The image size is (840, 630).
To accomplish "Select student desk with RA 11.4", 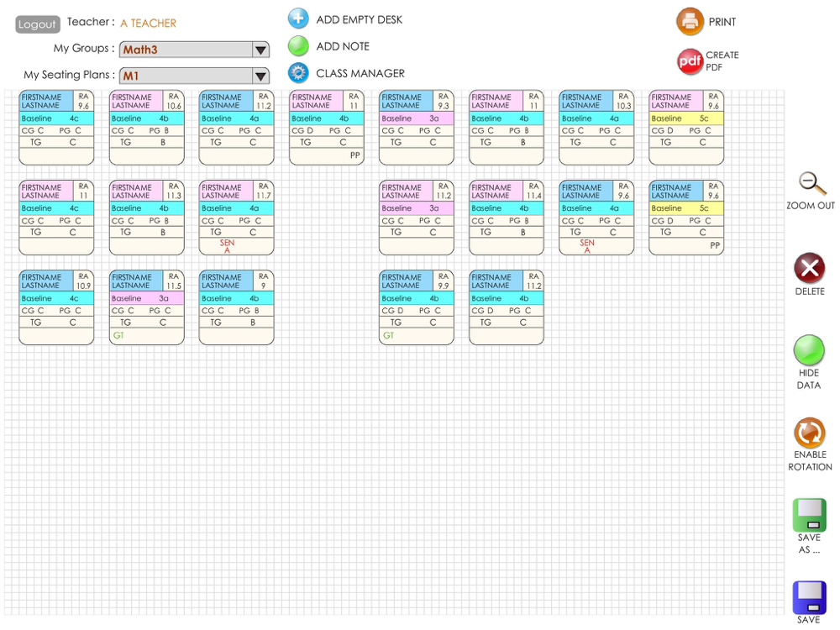I will 507,218.
